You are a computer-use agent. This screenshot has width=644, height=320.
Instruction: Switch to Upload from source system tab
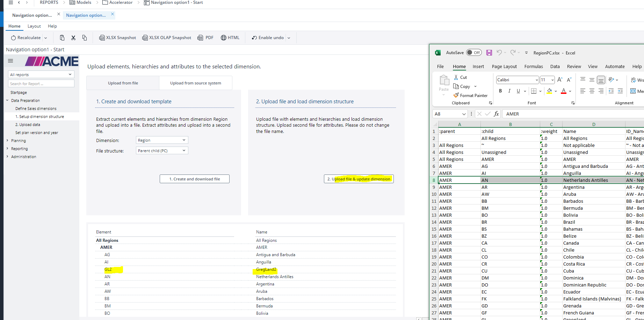[195, 83]
